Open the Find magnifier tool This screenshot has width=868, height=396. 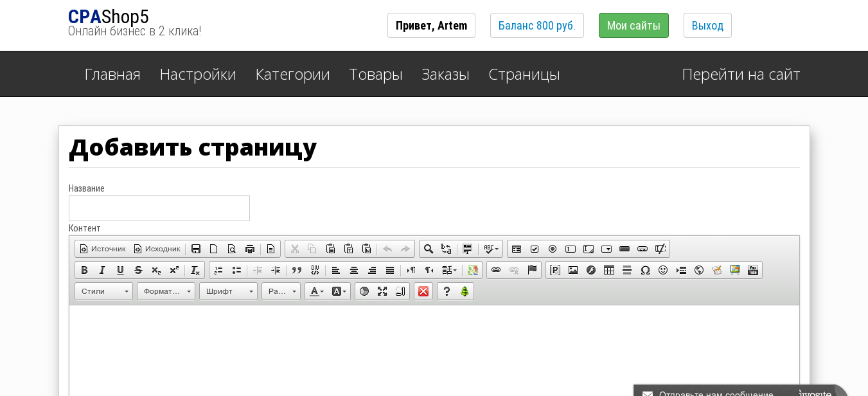429,249
